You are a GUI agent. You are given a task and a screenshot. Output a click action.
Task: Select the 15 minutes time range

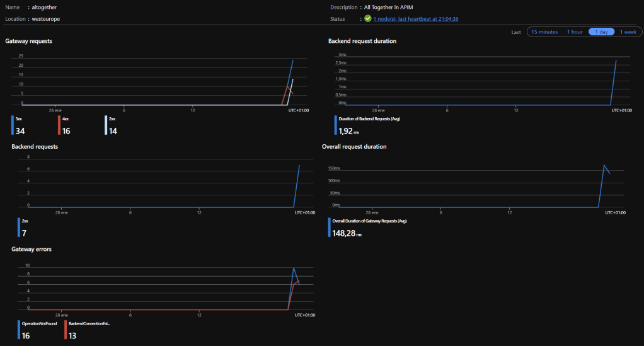544,32
